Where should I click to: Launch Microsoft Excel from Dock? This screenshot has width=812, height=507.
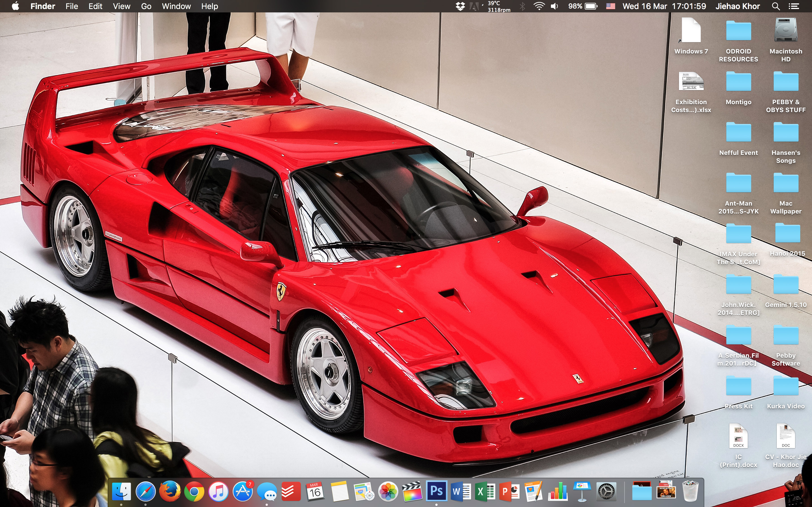485,492
